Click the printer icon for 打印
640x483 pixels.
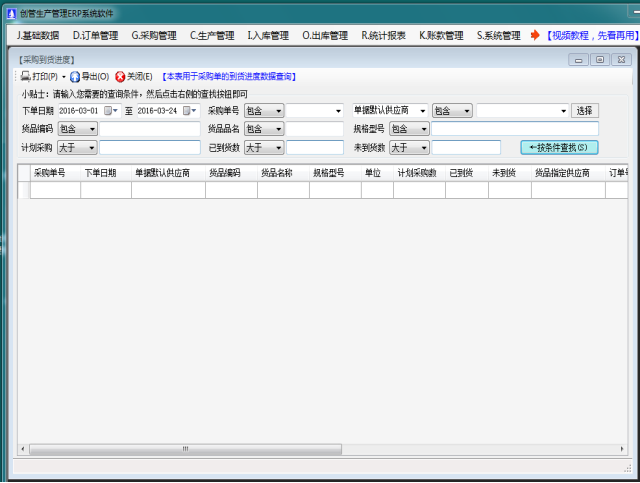[26, 76]
